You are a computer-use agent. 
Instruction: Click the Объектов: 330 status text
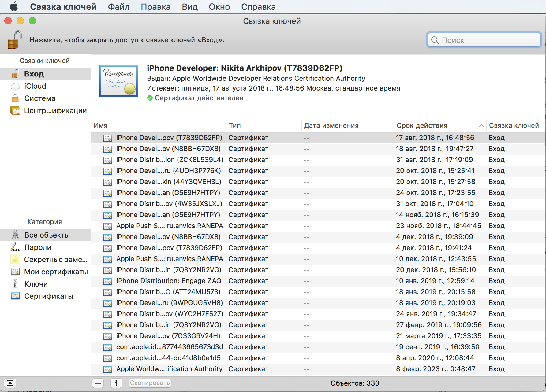coord(355,383)
